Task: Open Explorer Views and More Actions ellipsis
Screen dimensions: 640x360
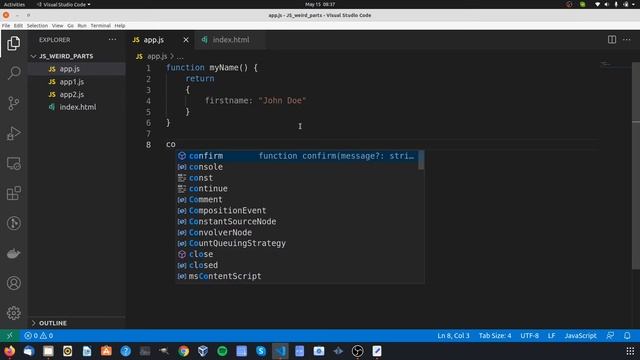Action: (112, 40)
